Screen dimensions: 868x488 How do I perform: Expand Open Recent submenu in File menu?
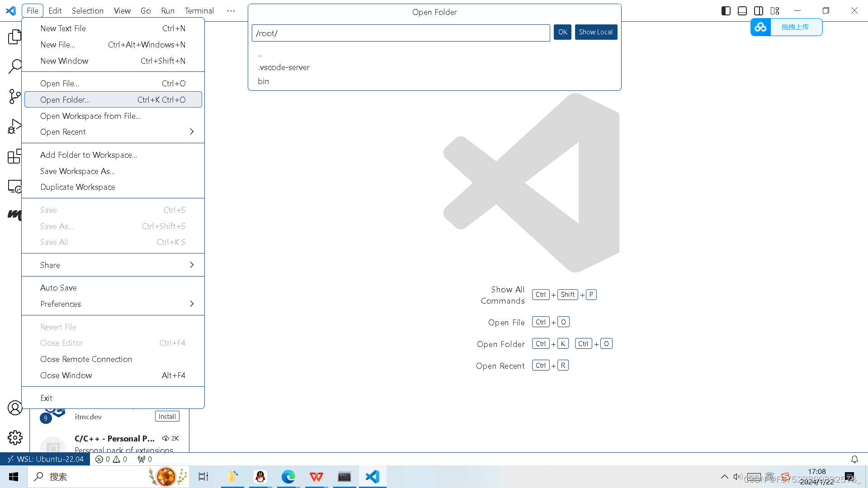coord(113,131)
